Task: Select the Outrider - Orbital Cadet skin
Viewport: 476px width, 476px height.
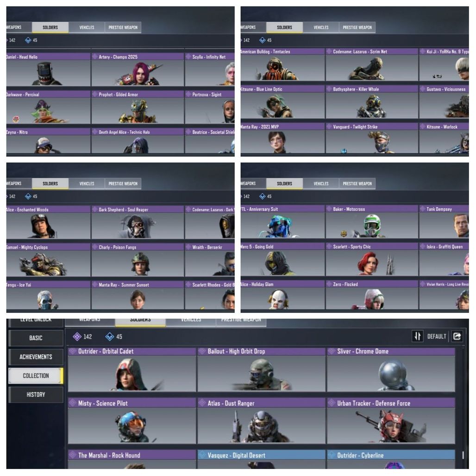Action: (132, 370)
